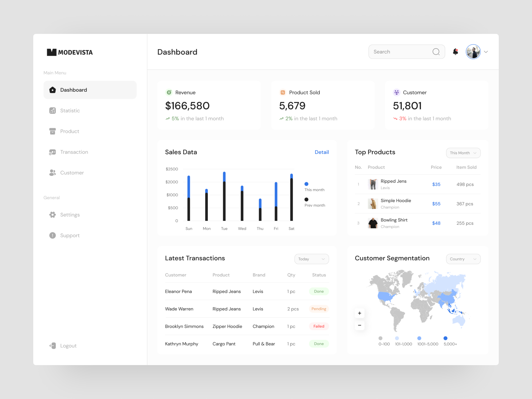Select the Customer people icon

click(x=52, y=173)
